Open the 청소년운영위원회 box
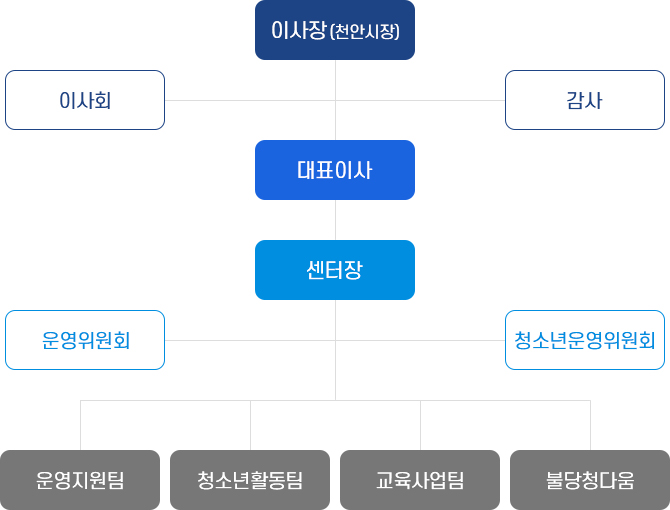Screen dimensions: 670x510 [x=585, y=340]
